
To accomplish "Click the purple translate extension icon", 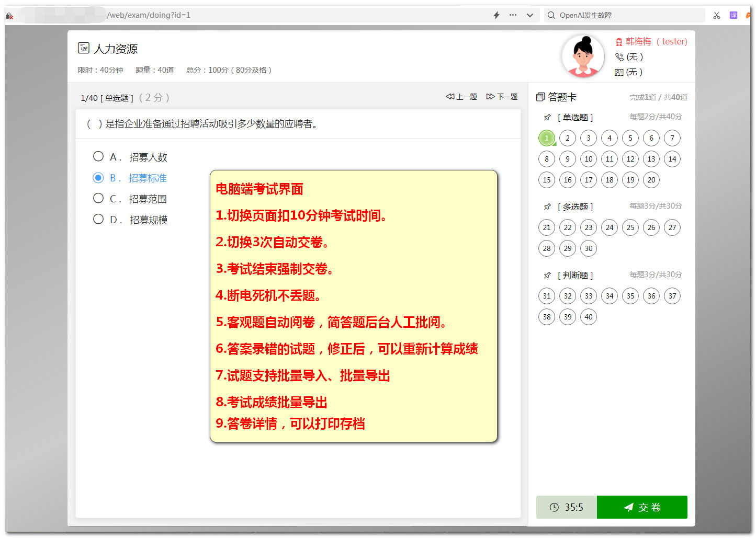I will click(734, 15).
